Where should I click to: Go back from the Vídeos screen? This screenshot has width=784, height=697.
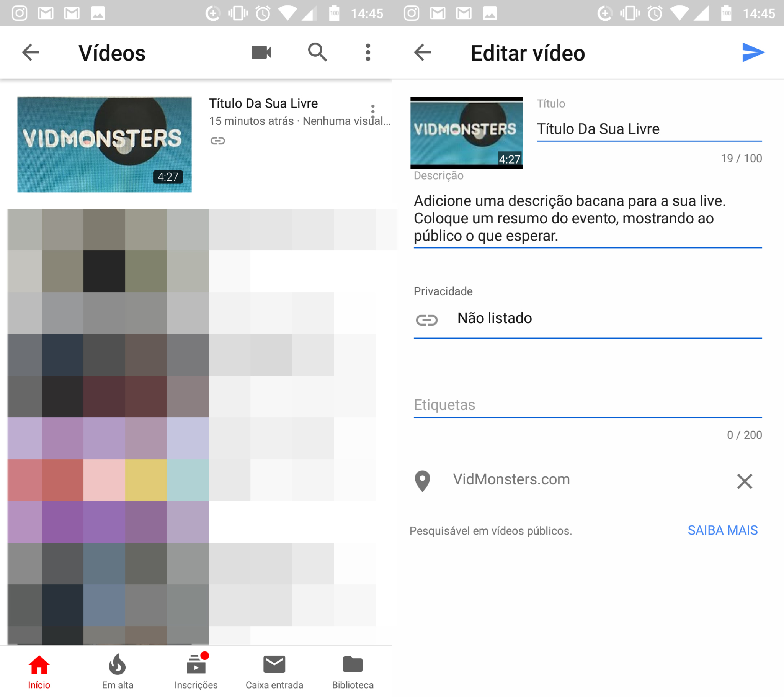point(31,52)
